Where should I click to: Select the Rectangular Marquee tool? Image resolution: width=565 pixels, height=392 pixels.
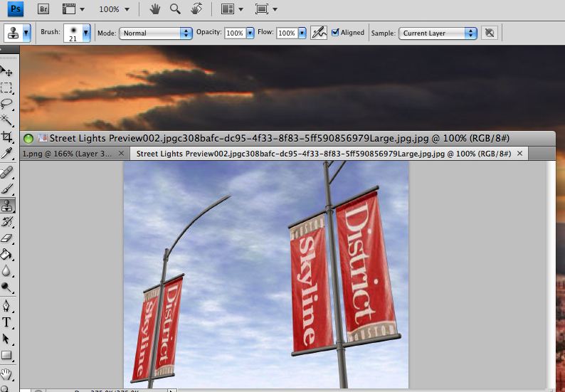[7, 88]
